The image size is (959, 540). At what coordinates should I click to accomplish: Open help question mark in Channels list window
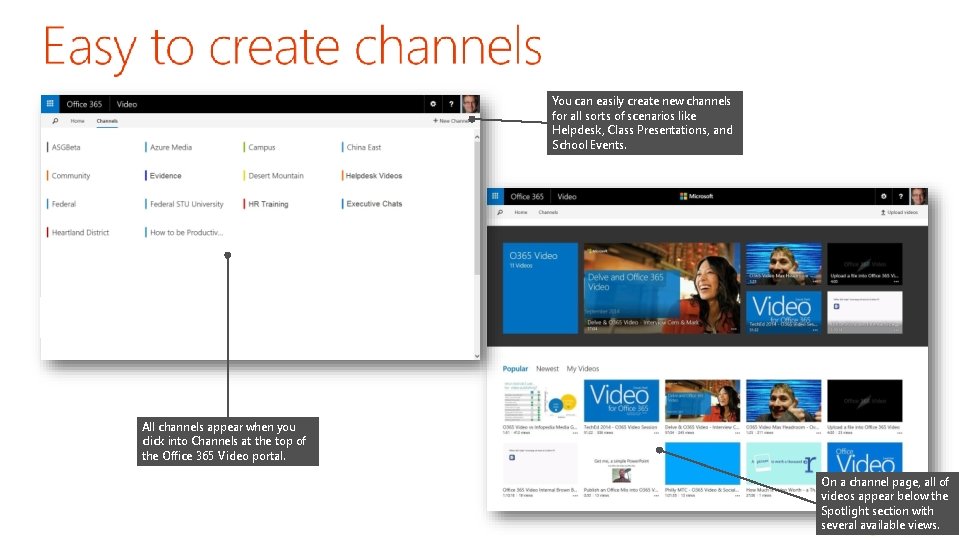451,104
